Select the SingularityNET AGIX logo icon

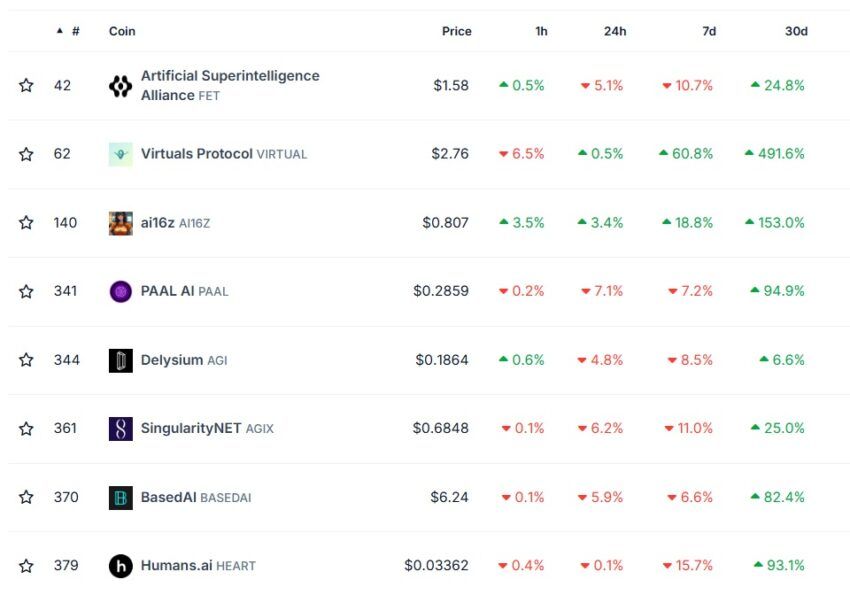click(120, 429)
